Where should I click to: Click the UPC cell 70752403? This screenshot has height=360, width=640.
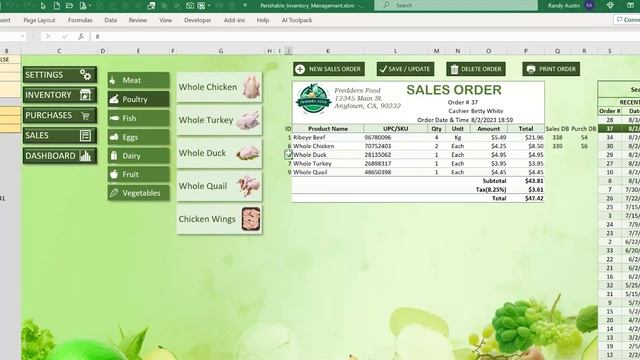[395, 146]
